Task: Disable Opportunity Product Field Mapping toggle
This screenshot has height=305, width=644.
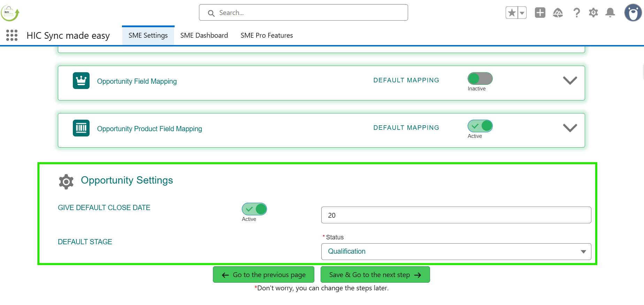Action: pos(480,126)
